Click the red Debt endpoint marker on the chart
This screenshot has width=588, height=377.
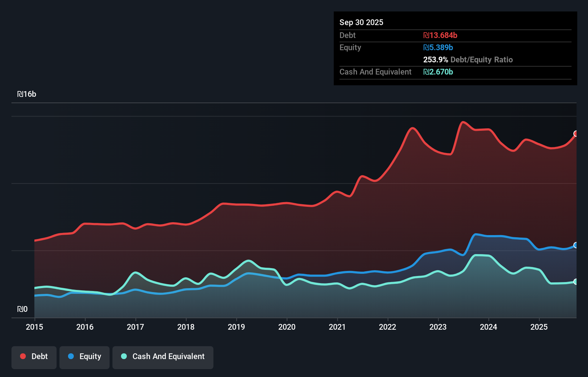[x=576, y=134]
